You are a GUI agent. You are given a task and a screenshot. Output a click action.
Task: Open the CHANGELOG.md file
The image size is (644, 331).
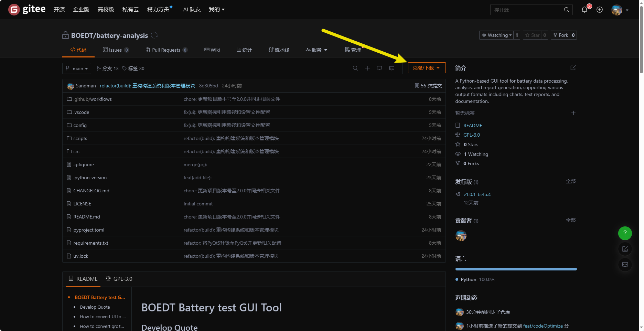[x=91, y=191]
